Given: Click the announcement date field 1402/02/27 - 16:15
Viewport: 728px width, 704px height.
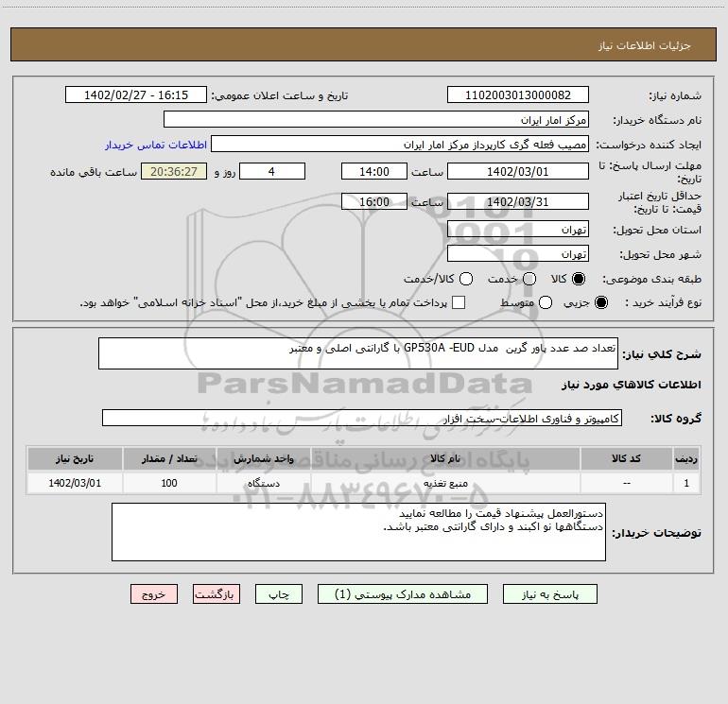Looking at the screenshot, I should click(136, 95).
